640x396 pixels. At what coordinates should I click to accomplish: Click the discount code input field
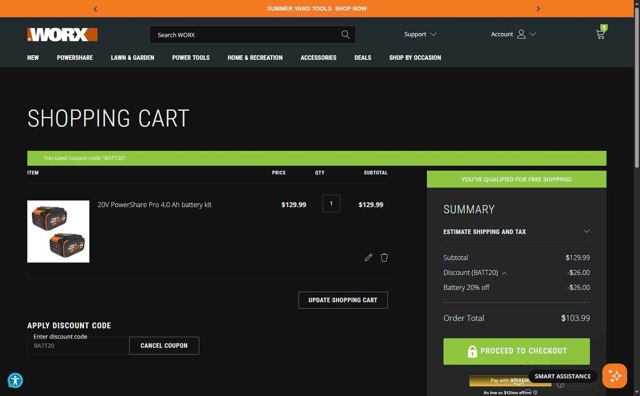pos(78,345)
